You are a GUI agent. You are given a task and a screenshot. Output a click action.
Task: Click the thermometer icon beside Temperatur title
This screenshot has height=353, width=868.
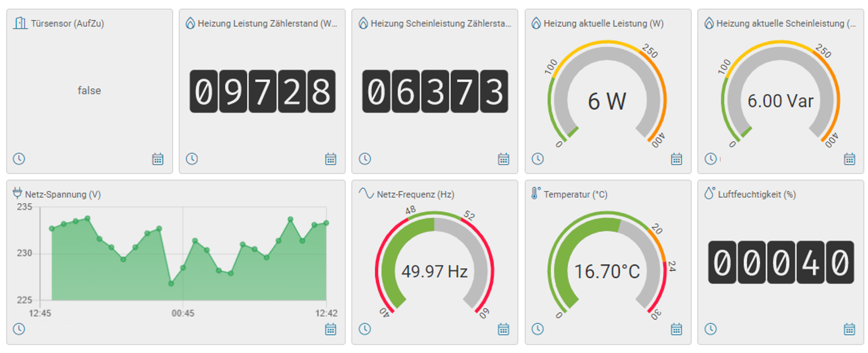tap(535, 193)
